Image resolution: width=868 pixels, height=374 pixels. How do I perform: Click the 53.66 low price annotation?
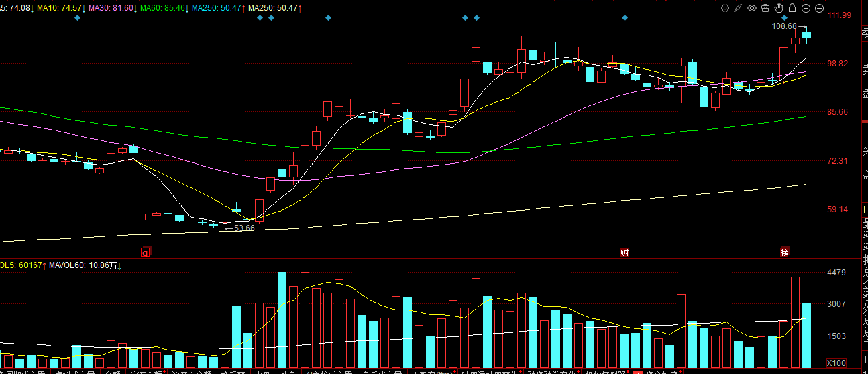click(244, 228)
